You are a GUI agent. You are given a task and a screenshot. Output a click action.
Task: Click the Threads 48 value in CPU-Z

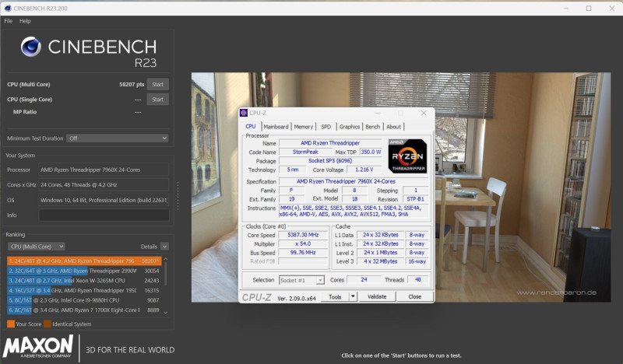417,280
